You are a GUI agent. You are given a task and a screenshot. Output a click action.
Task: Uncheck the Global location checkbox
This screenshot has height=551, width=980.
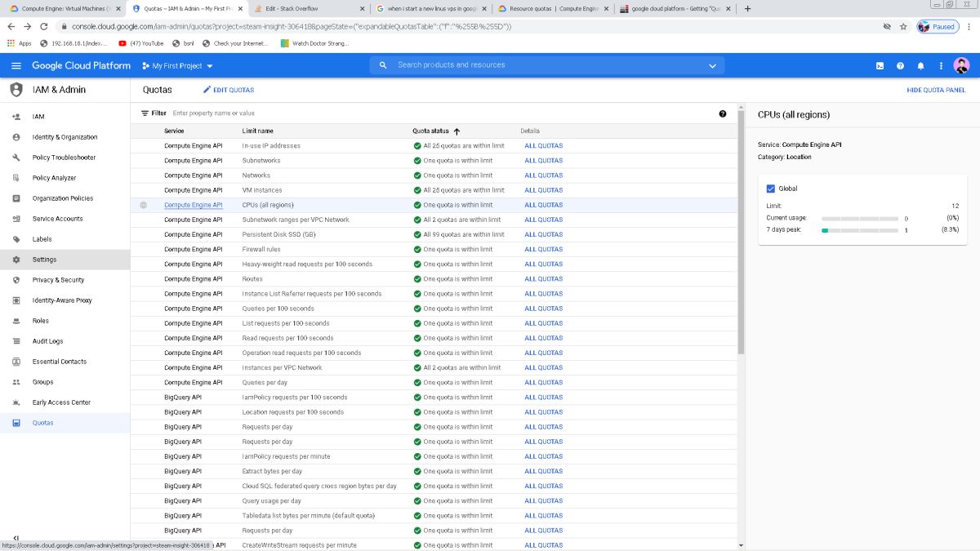770,189
